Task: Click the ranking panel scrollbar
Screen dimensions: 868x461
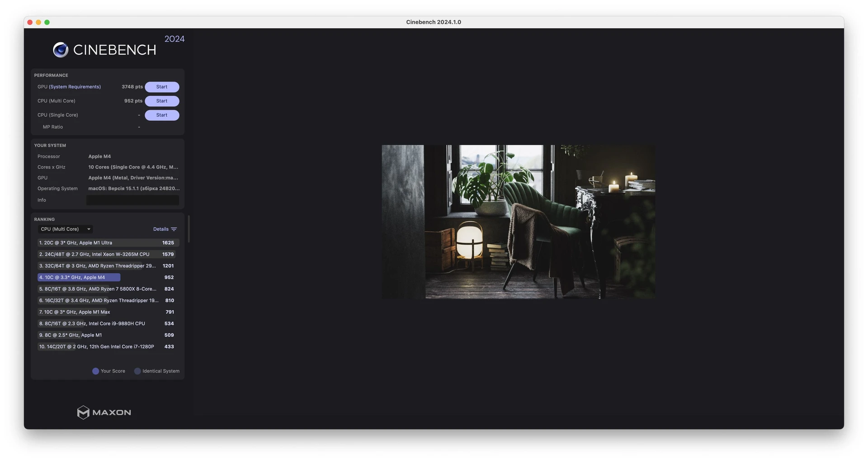Action: [x=189, y=229]
